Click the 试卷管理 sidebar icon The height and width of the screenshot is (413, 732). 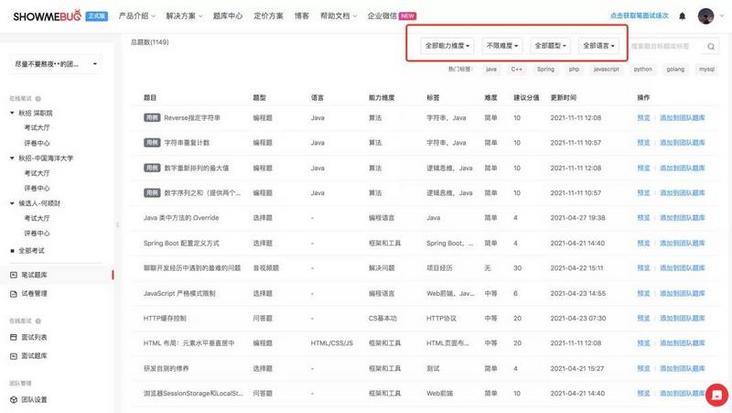(14, 294)
